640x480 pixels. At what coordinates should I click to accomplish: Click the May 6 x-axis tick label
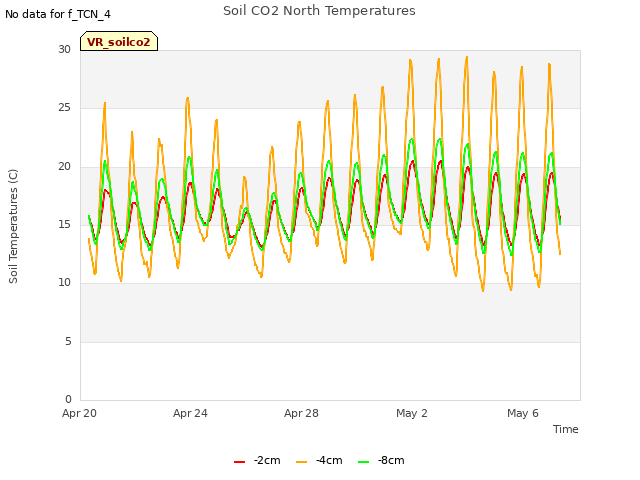pos(523,413)
